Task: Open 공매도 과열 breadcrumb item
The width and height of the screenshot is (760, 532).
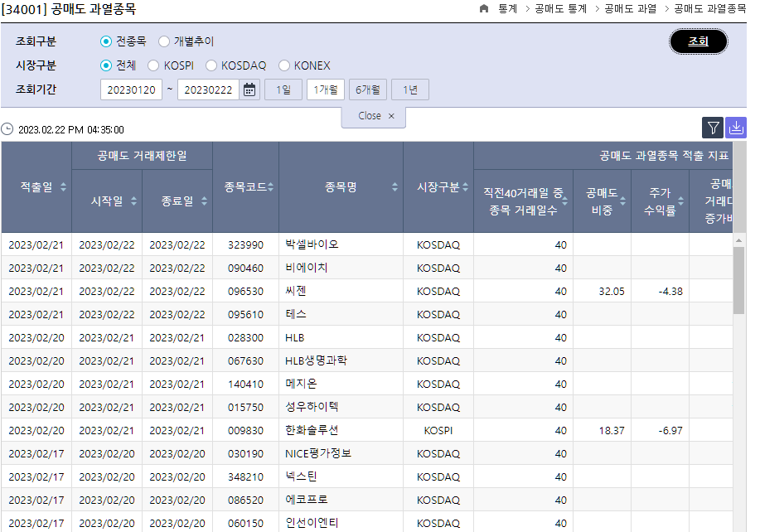Action: 630,8
